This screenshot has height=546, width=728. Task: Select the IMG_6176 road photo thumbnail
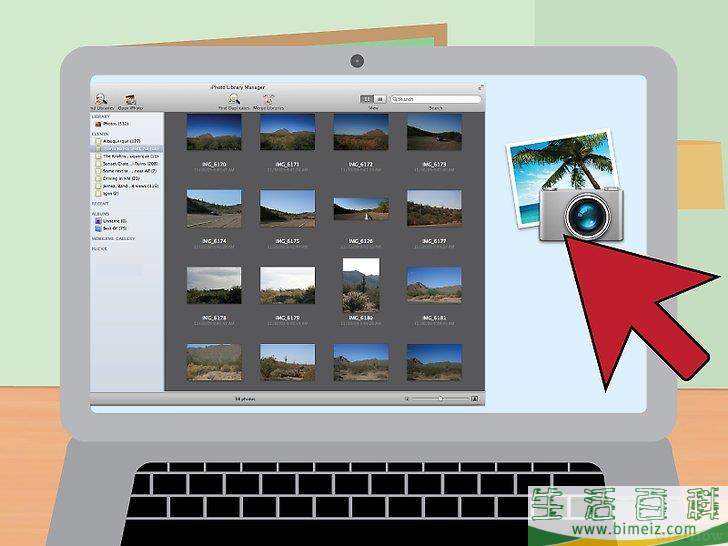click(361, 208)
